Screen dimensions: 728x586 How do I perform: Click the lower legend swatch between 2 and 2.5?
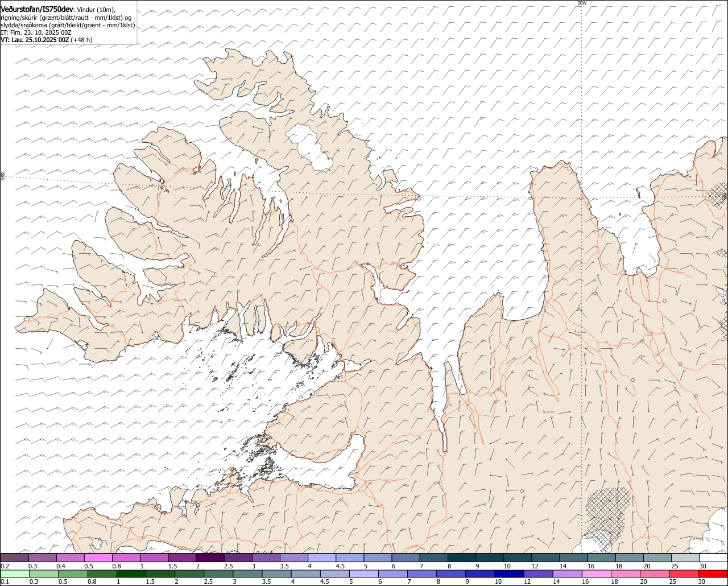click(189, 573)
